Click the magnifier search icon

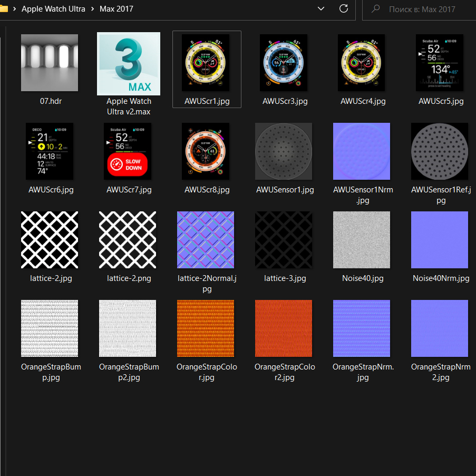(x=375, y=9)
